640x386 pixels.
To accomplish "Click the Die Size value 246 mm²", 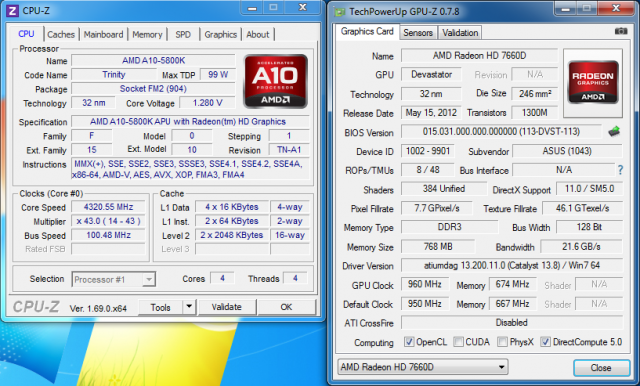I will 535,94.
